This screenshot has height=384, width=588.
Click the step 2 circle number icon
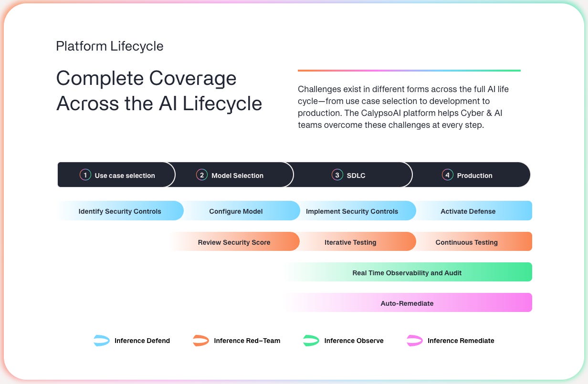click(202, 175)
